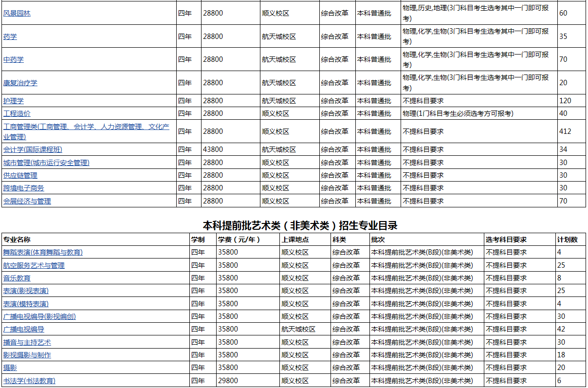The height and width of the screenshot is (388, 588).
Task: Open 会计学(国际课程班) link
Action: [x=33, y=149]
